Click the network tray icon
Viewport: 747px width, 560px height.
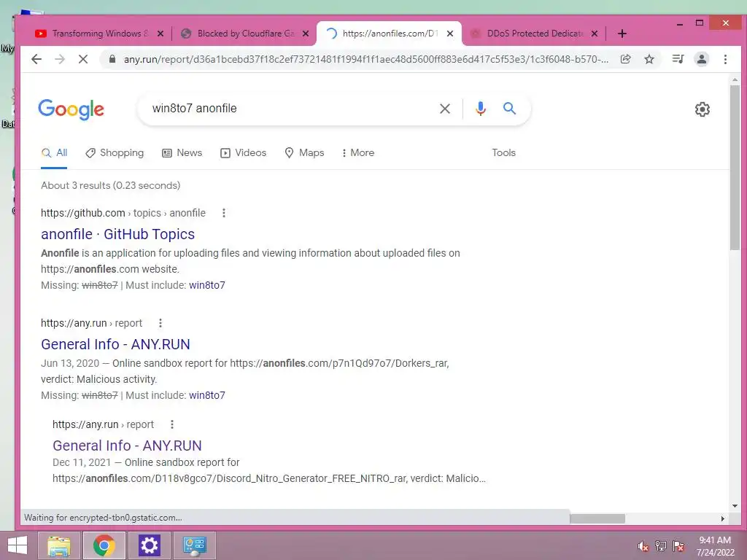click(x=661, y=546)
